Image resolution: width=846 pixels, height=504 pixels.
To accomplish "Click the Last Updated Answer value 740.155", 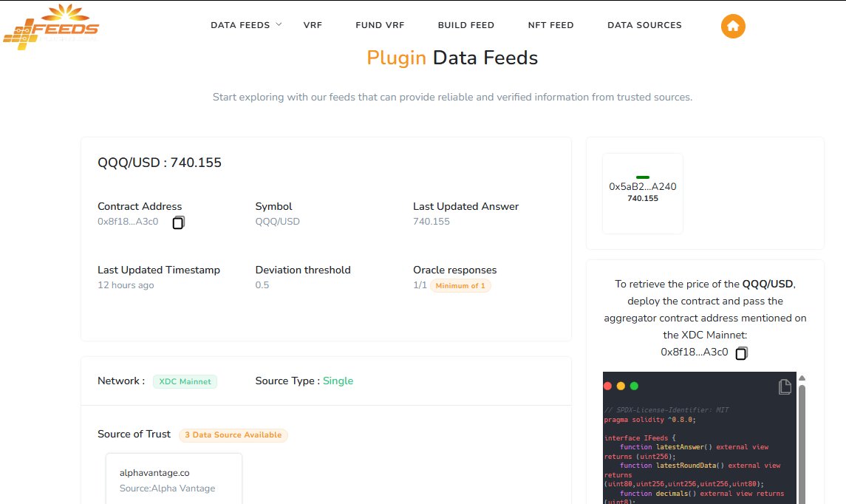I will point(431,221).
